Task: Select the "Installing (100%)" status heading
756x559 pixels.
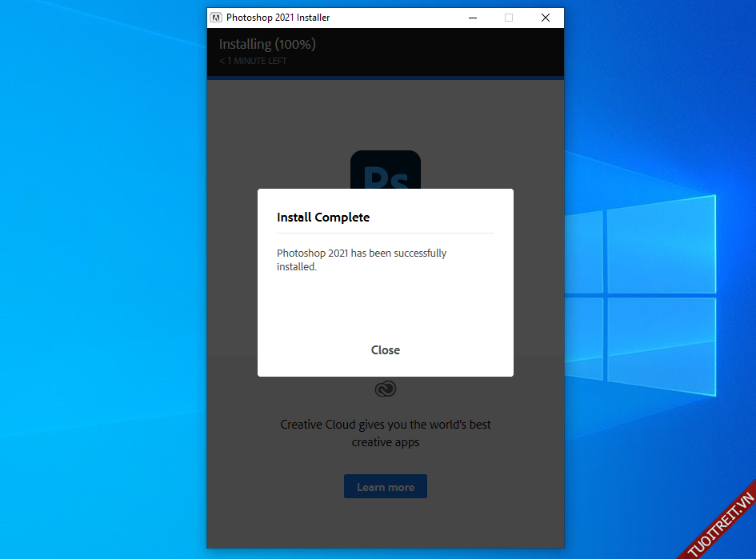Action: [x=267, y=44]
